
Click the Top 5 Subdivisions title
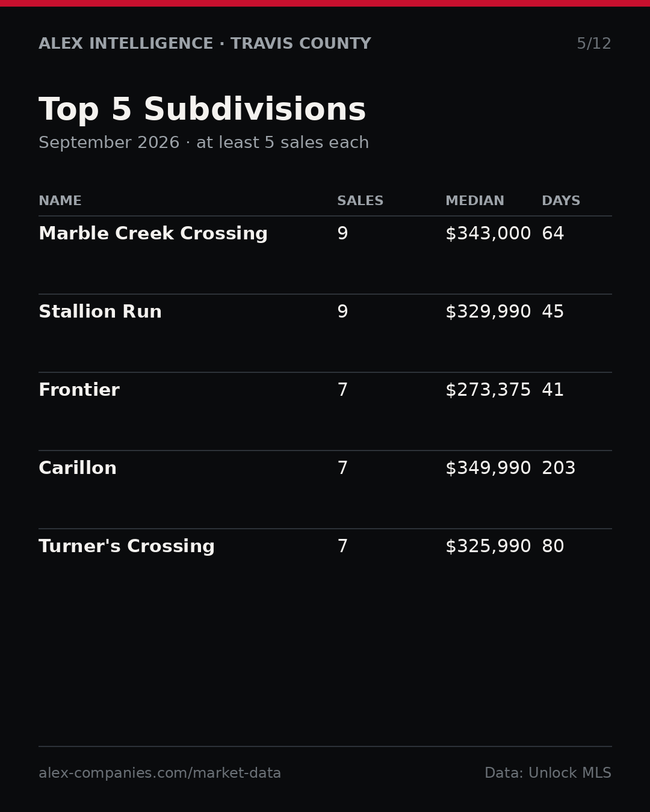pyautogui.click(x=202, y=111)
